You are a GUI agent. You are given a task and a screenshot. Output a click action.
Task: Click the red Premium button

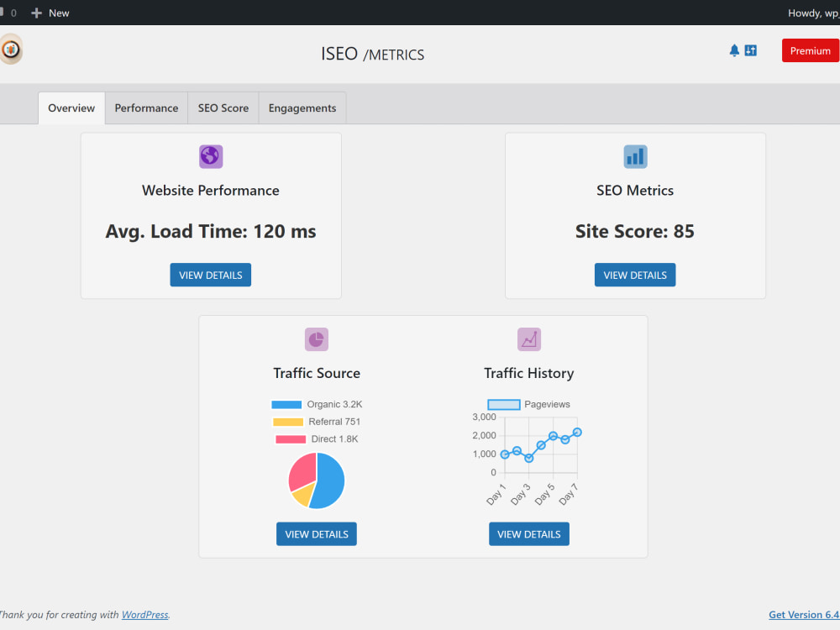coord(810,51)
